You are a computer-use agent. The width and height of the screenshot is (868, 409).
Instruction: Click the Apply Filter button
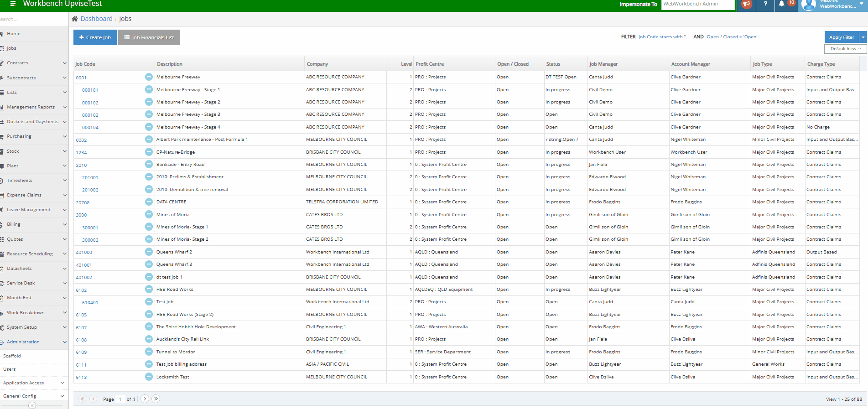(x=842, y=37)
